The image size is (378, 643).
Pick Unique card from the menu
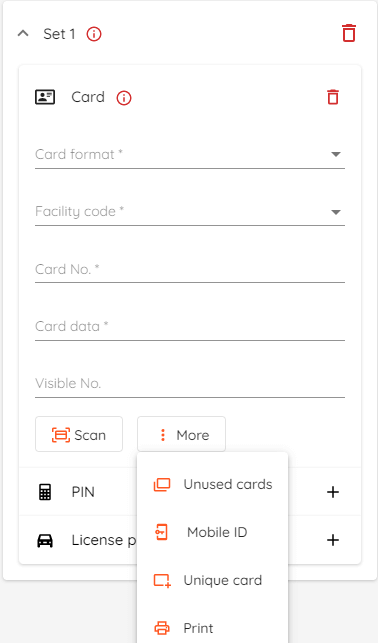pyautogui.click(x=213, y=580)
